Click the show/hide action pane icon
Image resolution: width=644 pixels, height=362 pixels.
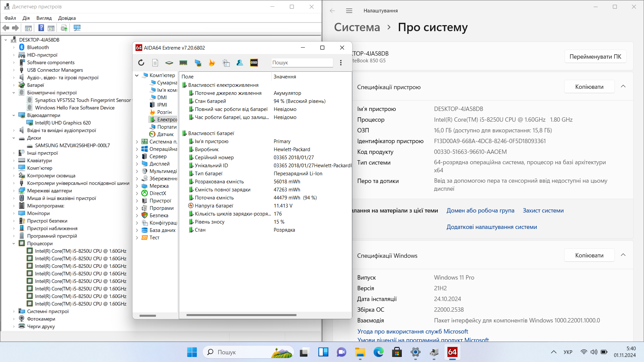click(x=51, y=28)
